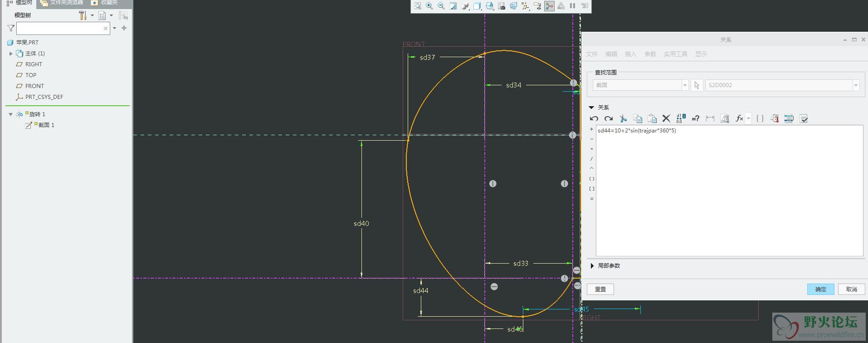The height and width of the screenshot is (343, 868).
Task: Click the perspective view cube icon
Action: tap(513, 6)
